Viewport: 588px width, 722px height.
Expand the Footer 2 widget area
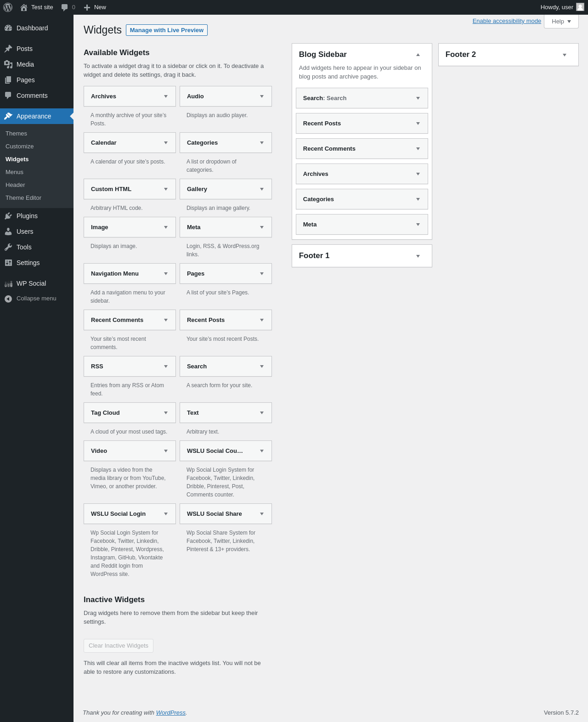(x=565, y=55)
